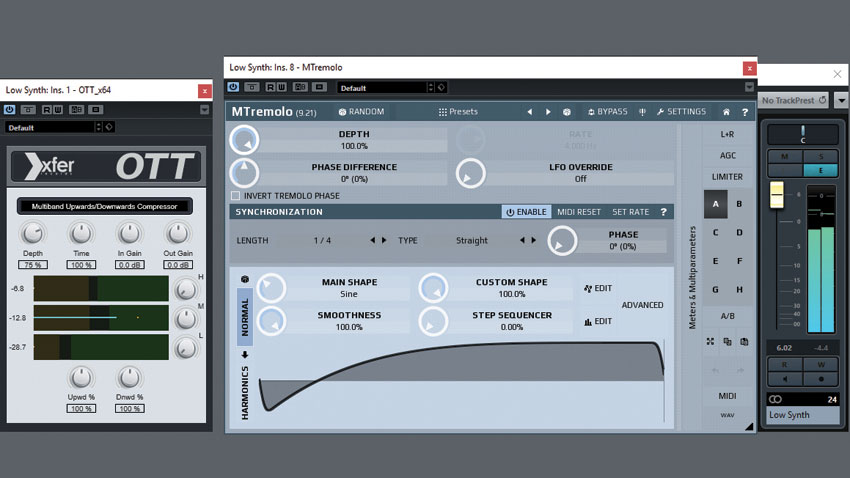The image size is (850, 478).
Task: Increase sync LENGTH with right arrow
Action: click(384, 240)
